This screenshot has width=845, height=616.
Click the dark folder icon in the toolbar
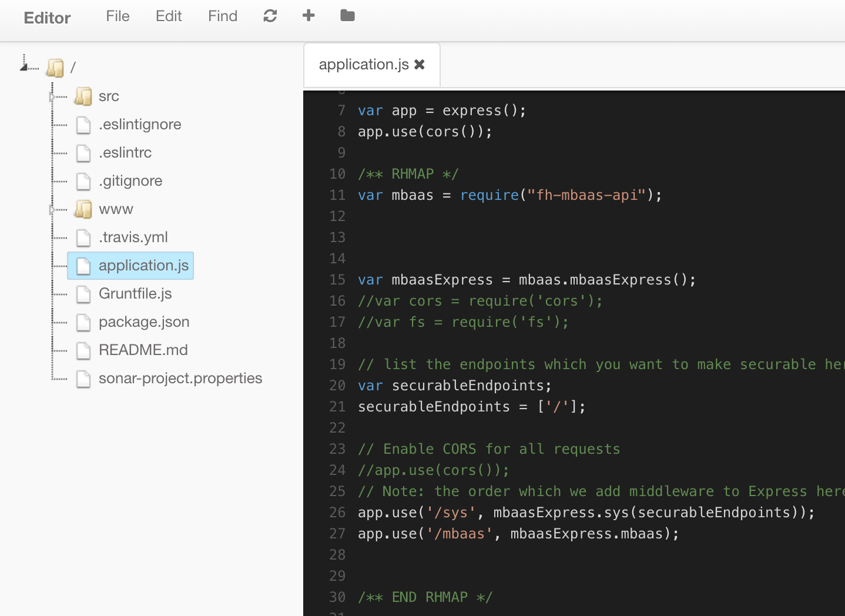pos(347,16)
